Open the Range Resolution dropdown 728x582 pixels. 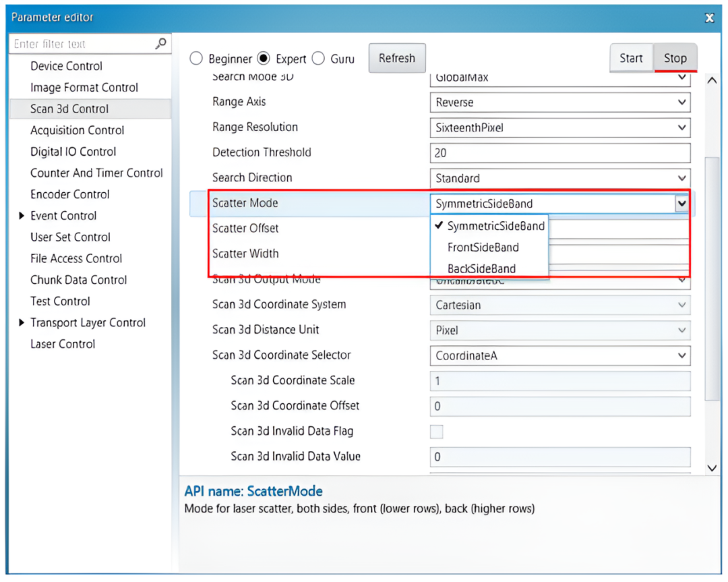(x=681, y=127)
